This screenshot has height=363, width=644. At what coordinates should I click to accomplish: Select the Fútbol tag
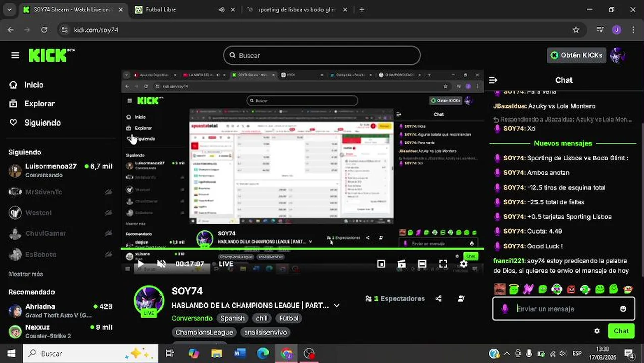[289, 318]
